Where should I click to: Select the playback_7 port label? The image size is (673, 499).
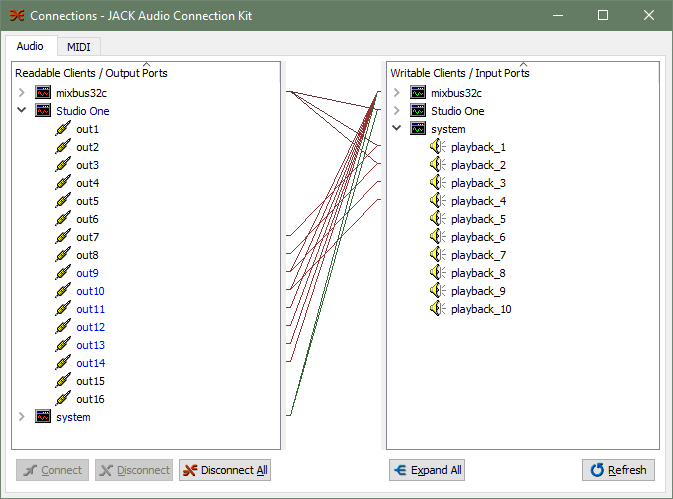click(x=479, y=255)
